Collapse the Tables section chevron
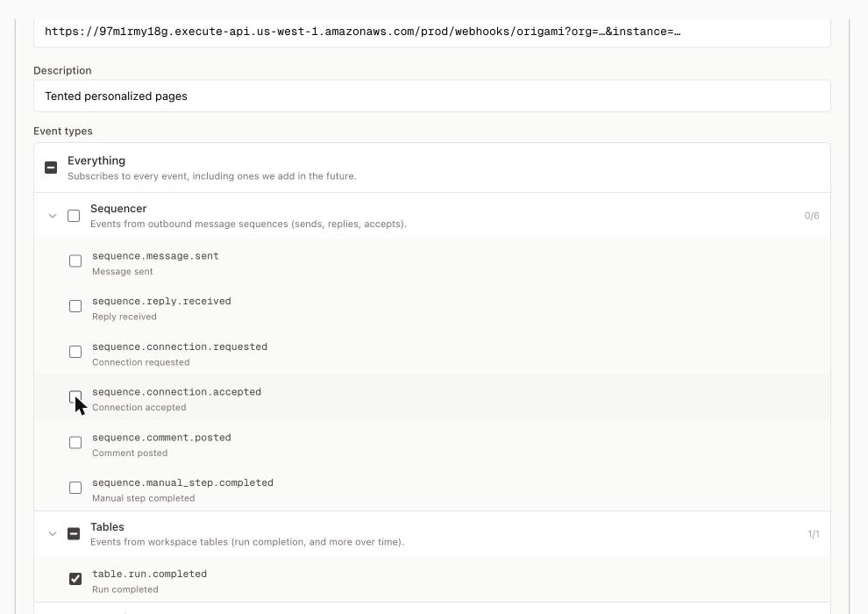868x614 pixels. click(x=53, y=533)
